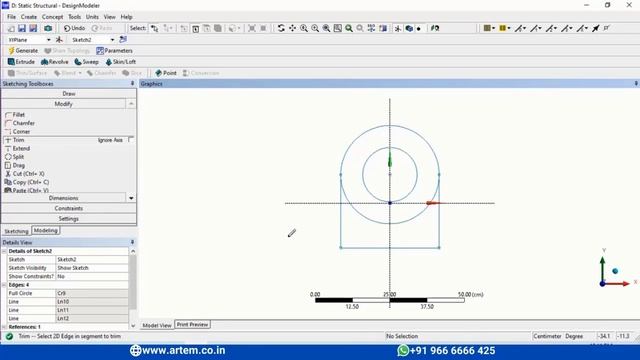Toggle the triad display icon
Image resolution: width=640 pixels, height=360 pixels.
[x=398, y=28]
